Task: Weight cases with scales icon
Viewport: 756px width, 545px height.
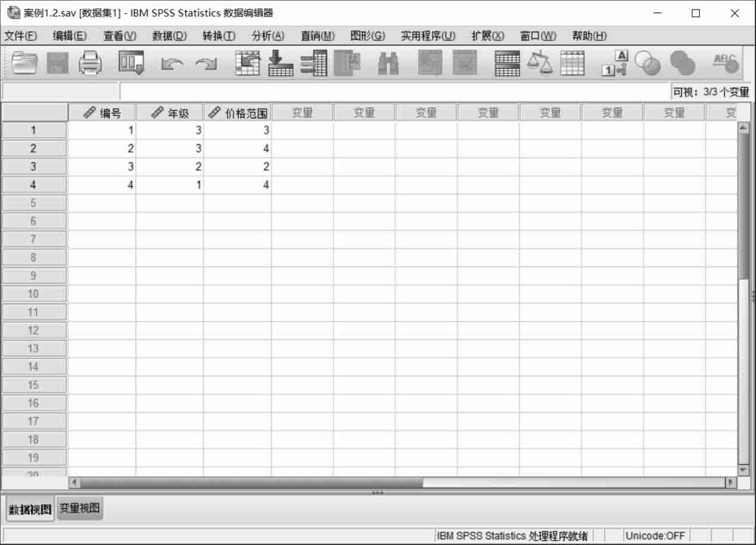Action: [x=540, y=63]
